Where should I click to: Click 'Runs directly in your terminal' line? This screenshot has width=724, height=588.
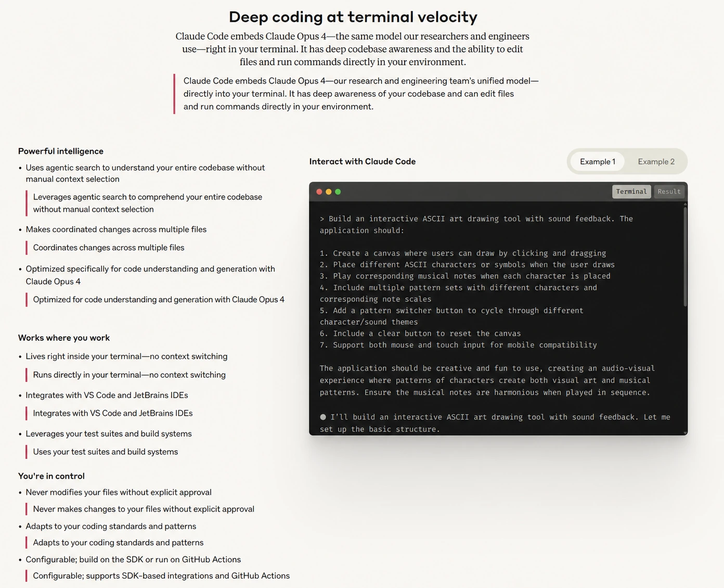[130, 375]
